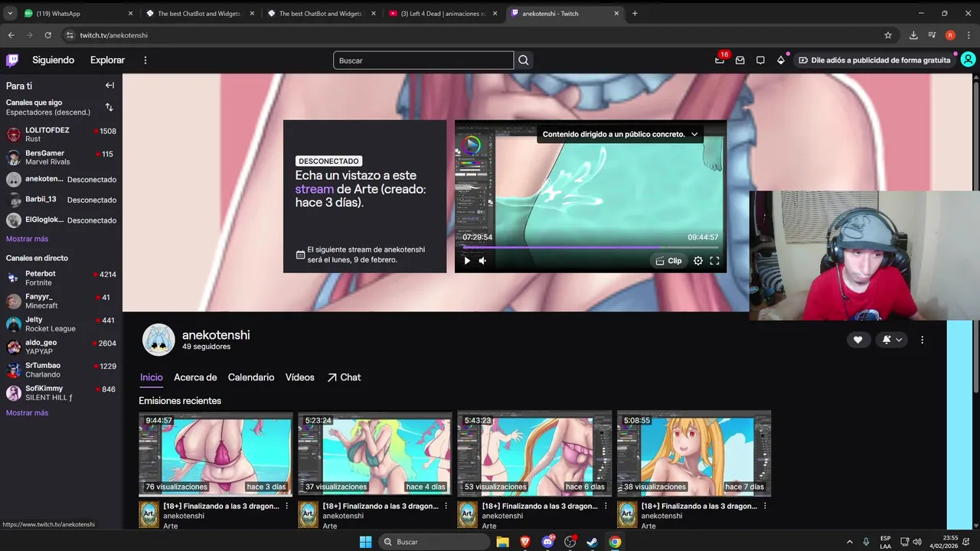Image resolution: width=980 pixels, height=551 pixels.
Task: Open the whispers envelope icon
Action: coord(740,60)
